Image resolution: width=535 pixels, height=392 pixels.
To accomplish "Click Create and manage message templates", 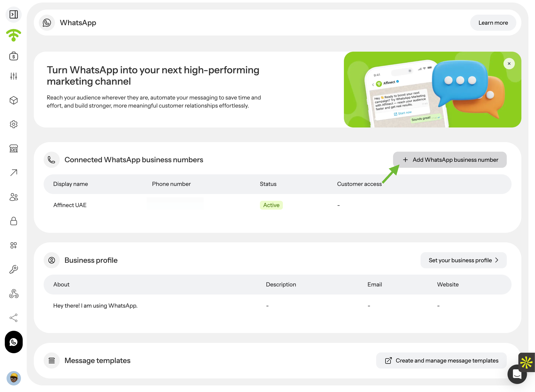I will point(441,361).
